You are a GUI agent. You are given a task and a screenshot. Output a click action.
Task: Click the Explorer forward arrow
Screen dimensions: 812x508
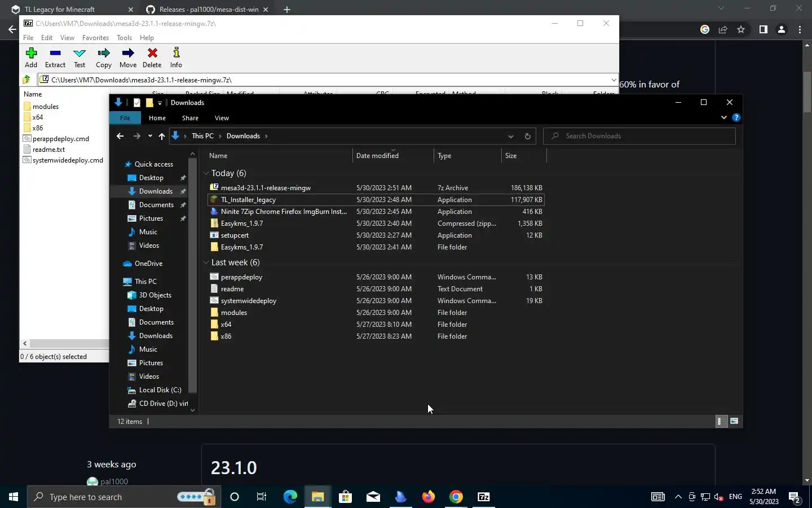[136, 136]
